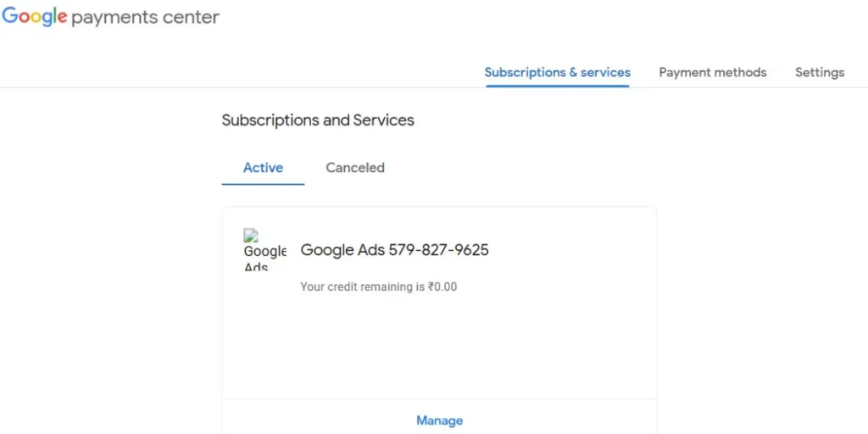The image size is (868, 434).
Task: Click the Google logo in the header
Action: point(35,17)
